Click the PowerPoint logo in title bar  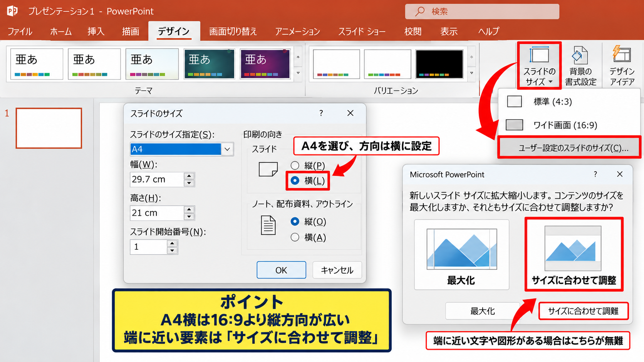[x=12, y=11]
